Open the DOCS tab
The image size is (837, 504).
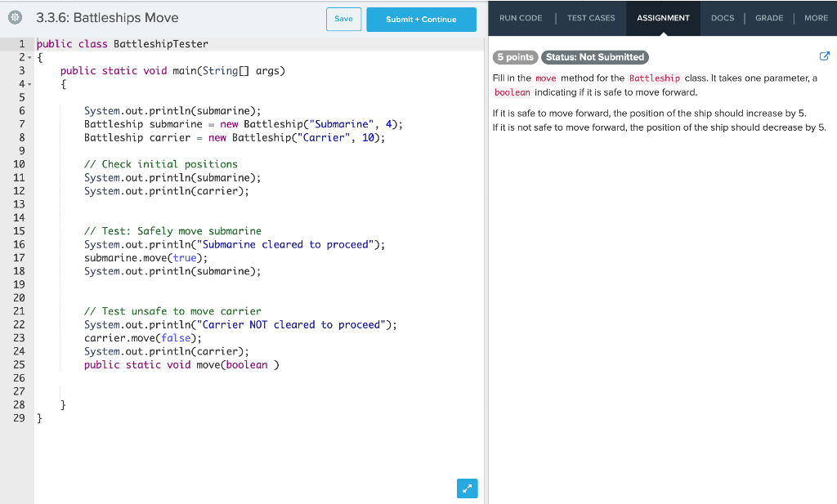pyautogui.click(x=723, y=18)
